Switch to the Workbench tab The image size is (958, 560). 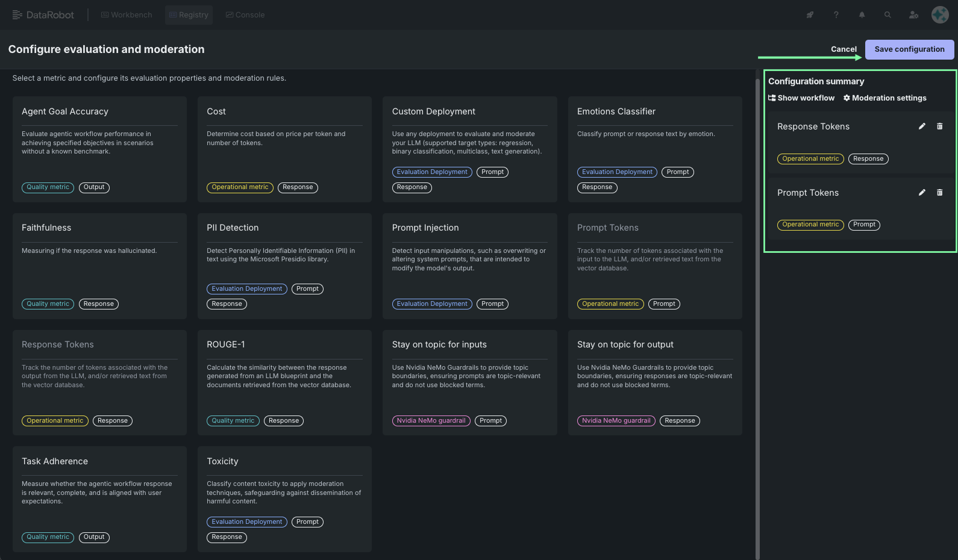click(127, 15)
